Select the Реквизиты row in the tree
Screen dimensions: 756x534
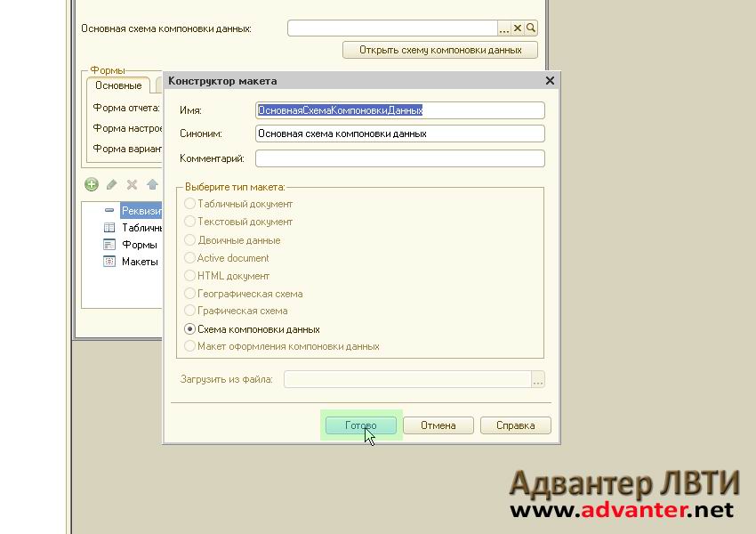coord(141,211)
